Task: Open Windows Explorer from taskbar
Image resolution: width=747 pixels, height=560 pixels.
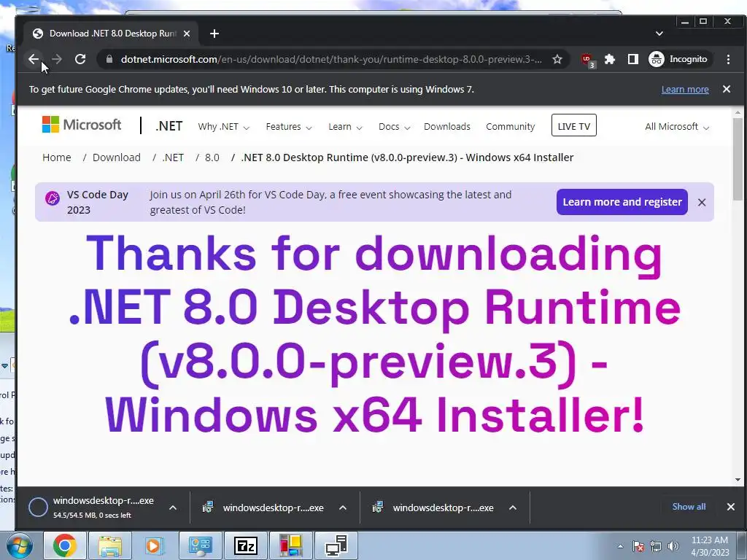Action: 110,545
